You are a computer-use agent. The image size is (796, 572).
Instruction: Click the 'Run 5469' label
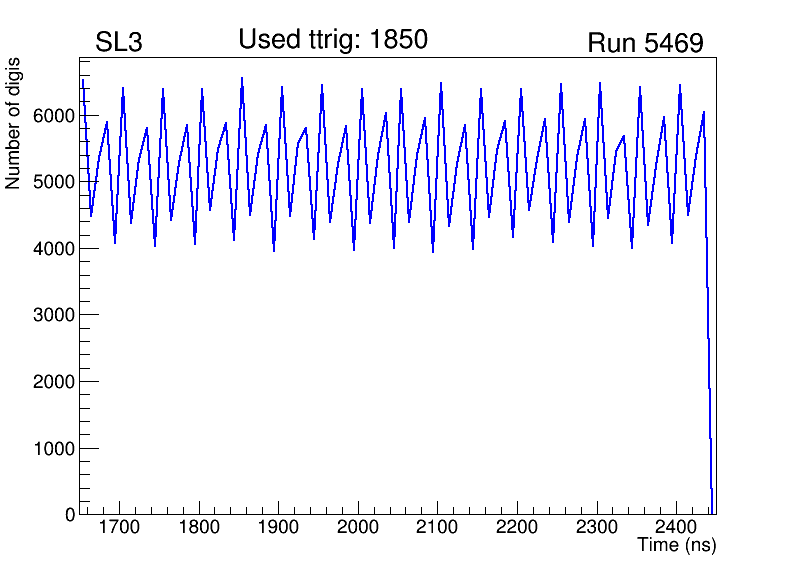pyautogui.click(x=645, y=44)
